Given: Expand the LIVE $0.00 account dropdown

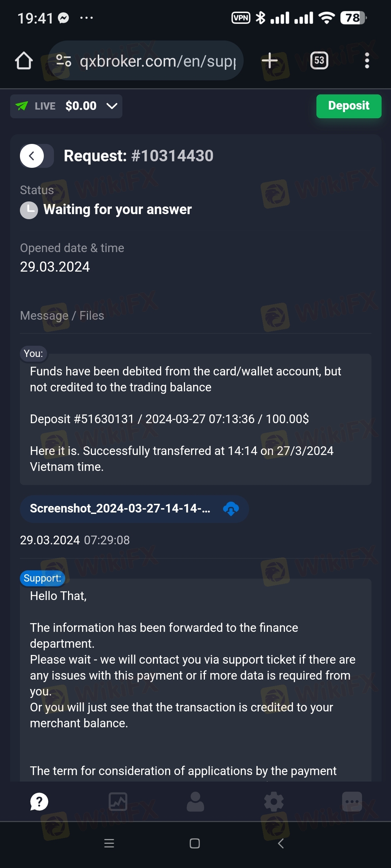Looking at the screenshot, I should (x=66, y=106).
